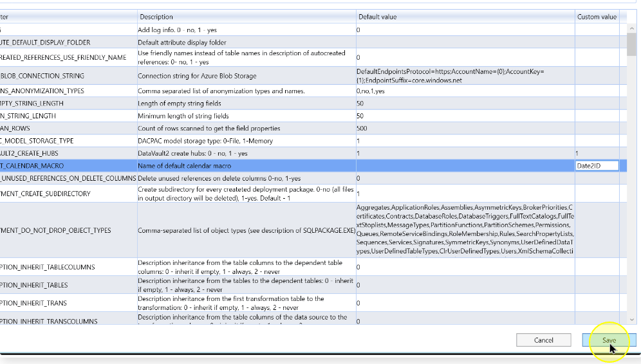Click the IPTY_STRING_LENGTH parameter cell
This screenshot has height=364, width=641.
click(x=68, y=104)
